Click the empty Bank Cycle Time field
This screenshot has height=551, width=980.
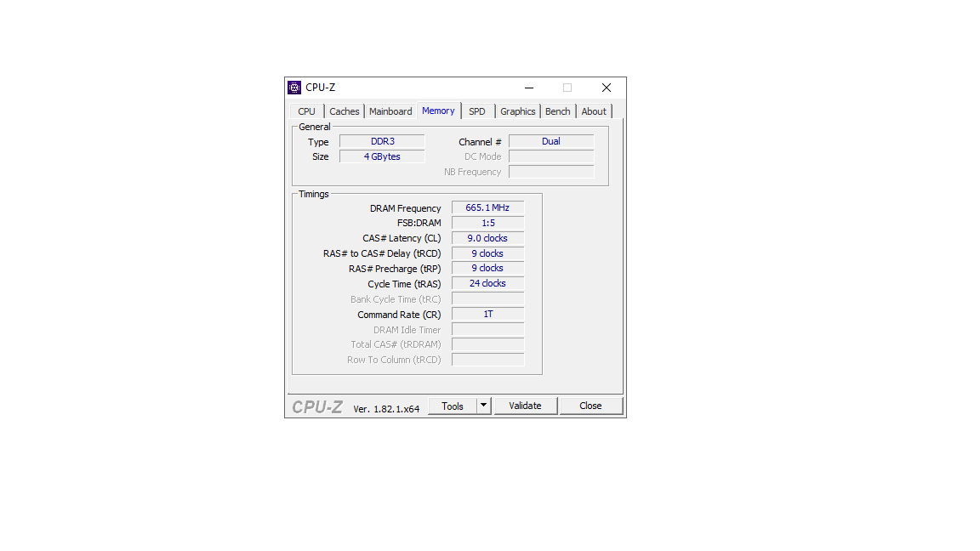pyautogui.click(x=488, y=298)
